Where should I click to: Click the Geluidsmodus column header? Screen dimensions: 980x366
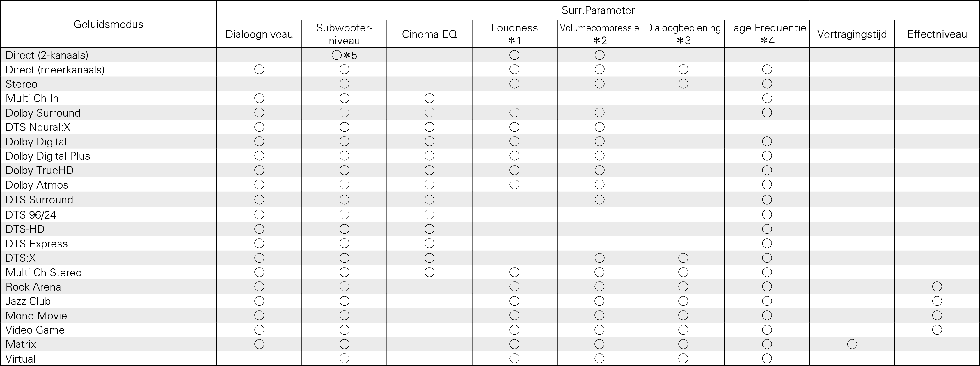[x=109, y=24]
